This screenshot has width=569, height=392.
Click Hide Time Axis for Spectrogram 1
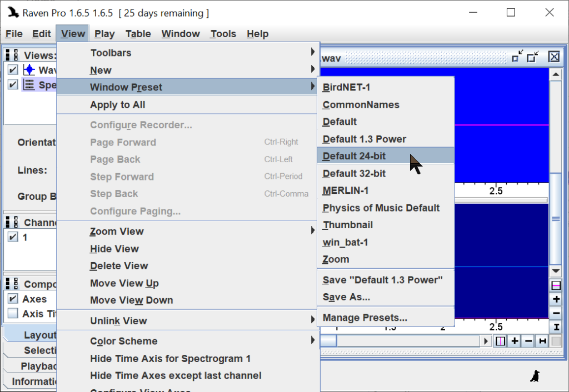pos(188,359)
